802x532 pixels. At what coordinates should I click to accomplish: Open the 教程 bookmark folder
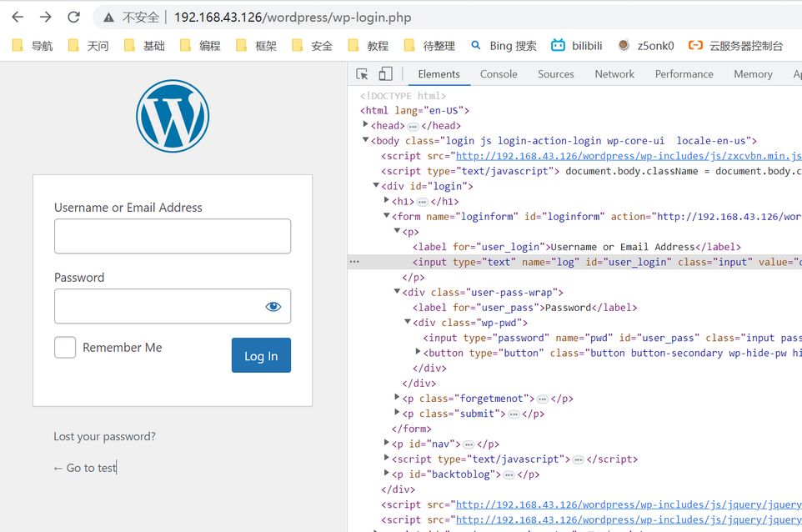coord(368,46)
